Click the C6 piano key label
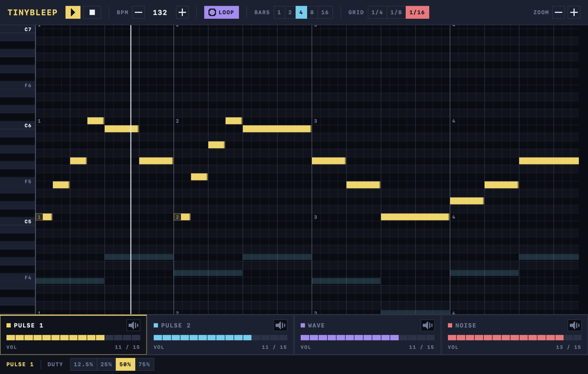 tap(28, 126)
